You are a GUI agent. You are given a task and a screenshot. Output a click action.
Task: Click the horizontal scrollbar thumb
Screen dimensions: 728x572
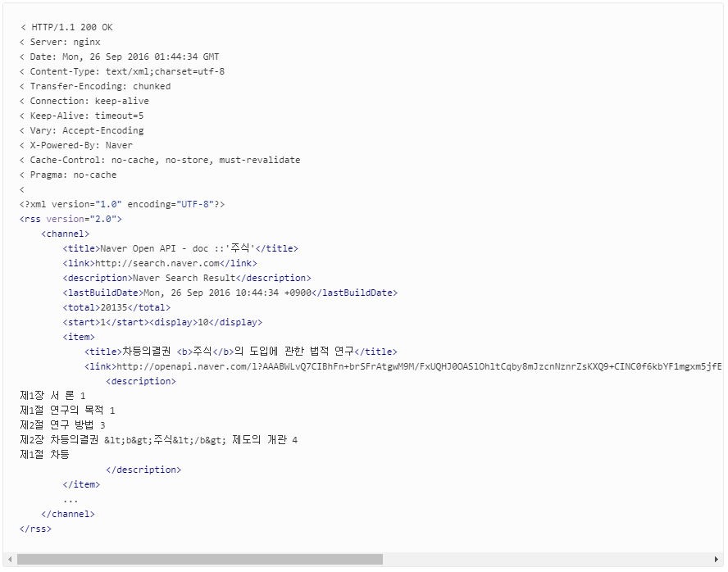[x=200, y=560]
